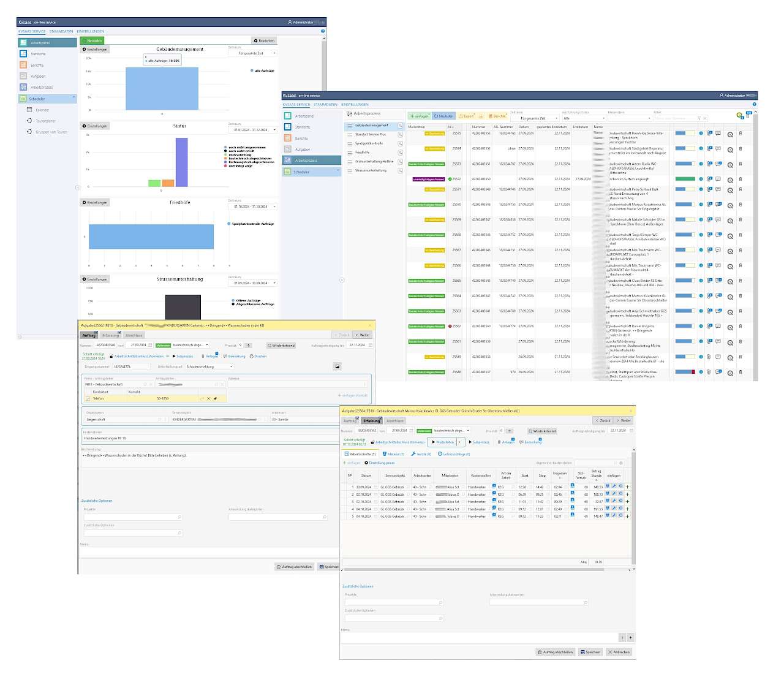Toggle the Telefon contact checkbox

[88, 399]
